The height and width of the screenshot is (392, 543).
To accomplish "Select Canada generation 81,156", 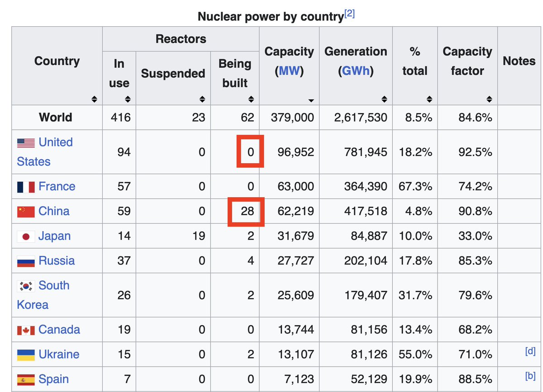I will 366,330.
